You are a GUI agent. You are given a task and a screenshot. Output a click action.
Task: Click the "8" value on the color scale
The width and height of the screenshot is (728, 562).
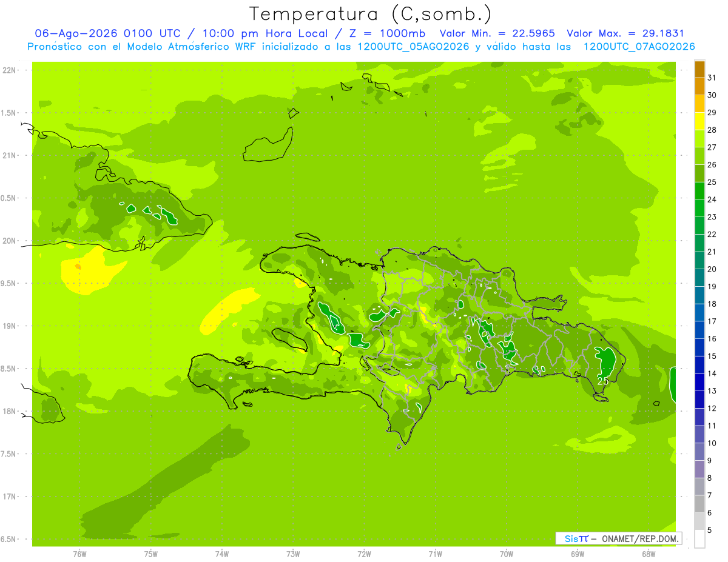click(x=710, y=478)
